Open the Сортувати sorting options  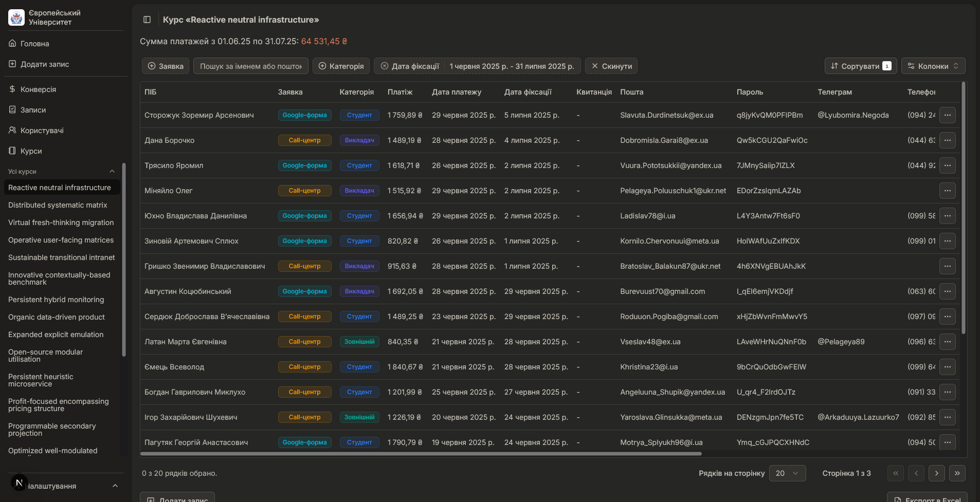860,66
